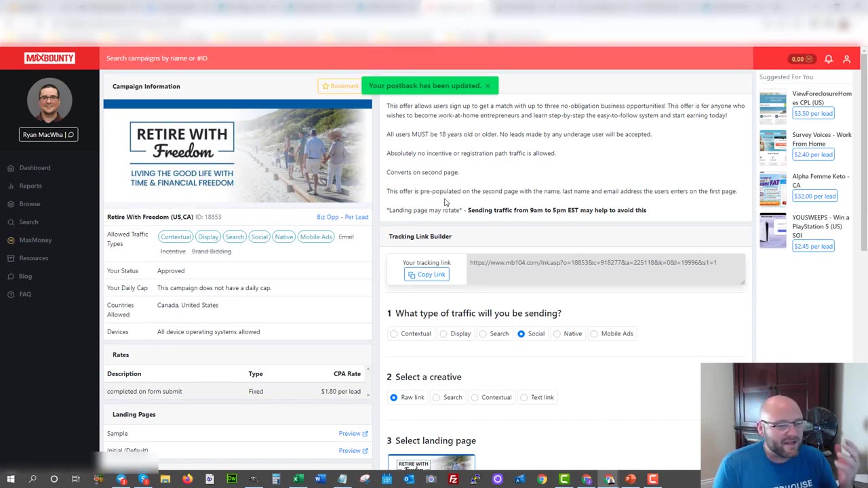This screenshot has width=868, height=488.
Task: Open notifications bell icon
Action: (829, 59)
